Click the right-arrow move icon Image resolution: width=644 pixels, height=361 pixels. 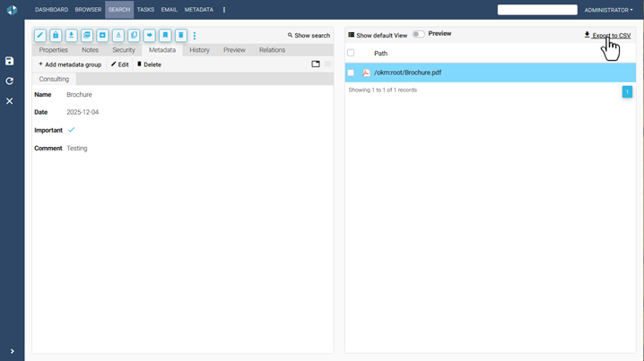150,35
